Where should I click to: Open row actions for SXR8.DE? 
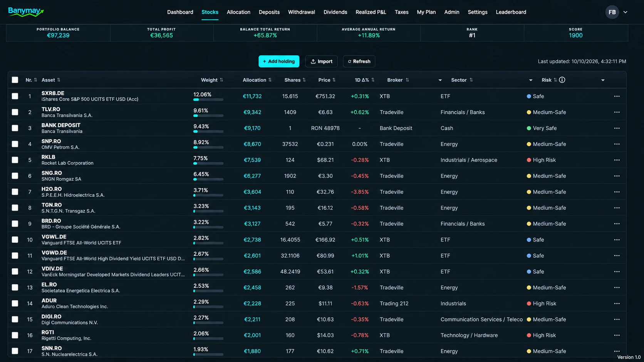pyautogui.click(x=617, y=96)
